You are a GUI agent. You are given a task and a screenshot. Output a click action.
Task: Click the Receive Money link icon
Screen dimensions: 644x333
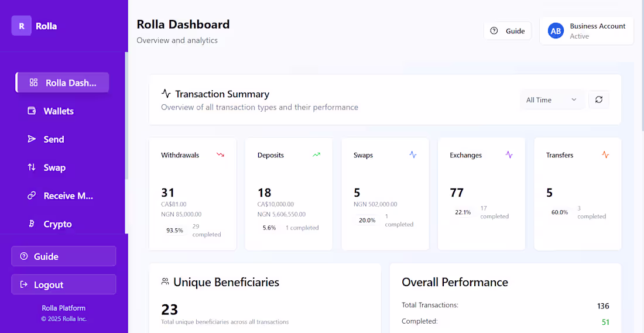(x=32, y=195)
